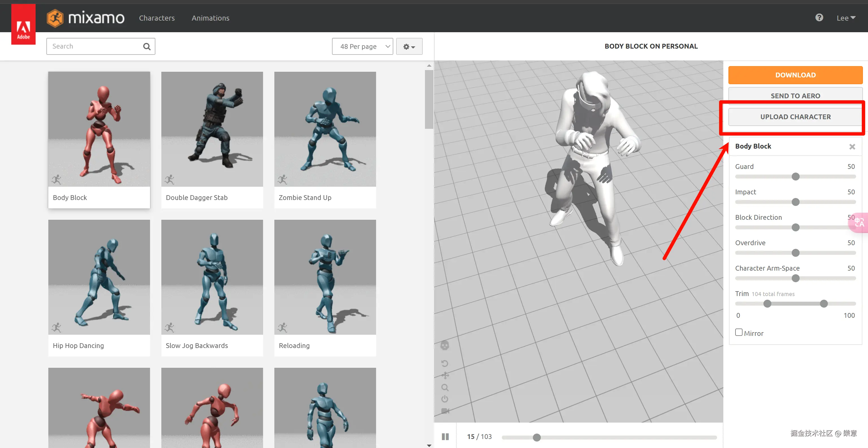Click the animation icon on Body Block thumbnail
The height and width of the screenshot is (448, 868).
56,180
